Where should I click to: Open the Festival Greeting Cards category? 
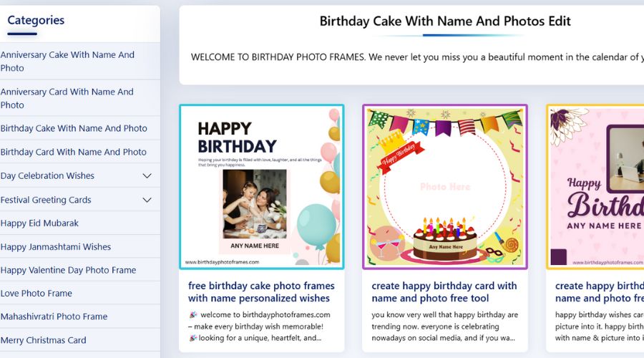coord(46,200)
